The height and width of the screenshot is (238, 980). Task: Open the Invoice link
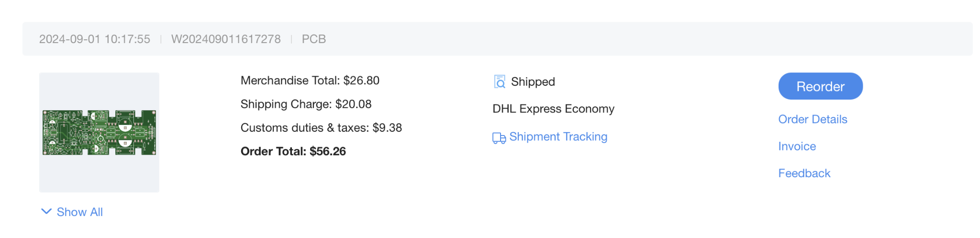coord(797,146)
